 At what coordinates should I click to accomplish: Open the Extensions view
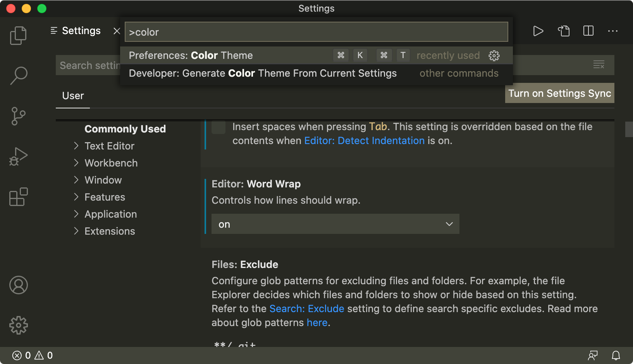[x=18, y=197]
